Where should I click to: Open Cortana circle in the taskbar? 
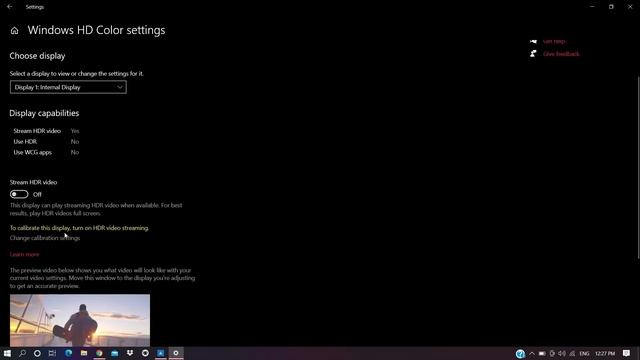coord(37,353)
